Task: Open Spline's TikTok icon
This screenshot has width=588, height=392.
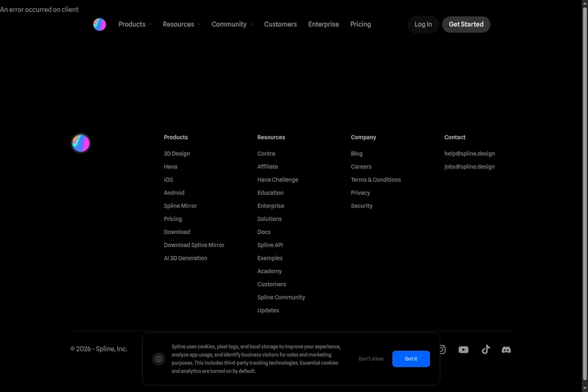Action: tap(486, 350)
